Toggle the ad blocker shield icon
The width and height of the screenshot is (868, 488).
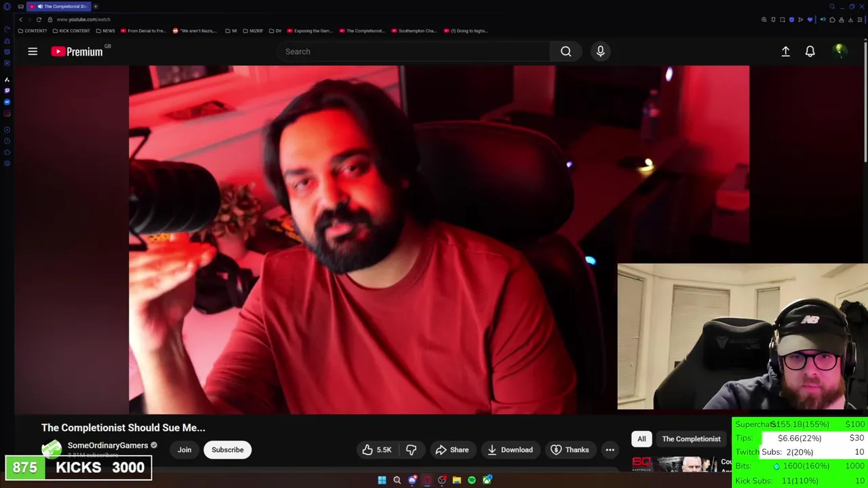(791, 20)
